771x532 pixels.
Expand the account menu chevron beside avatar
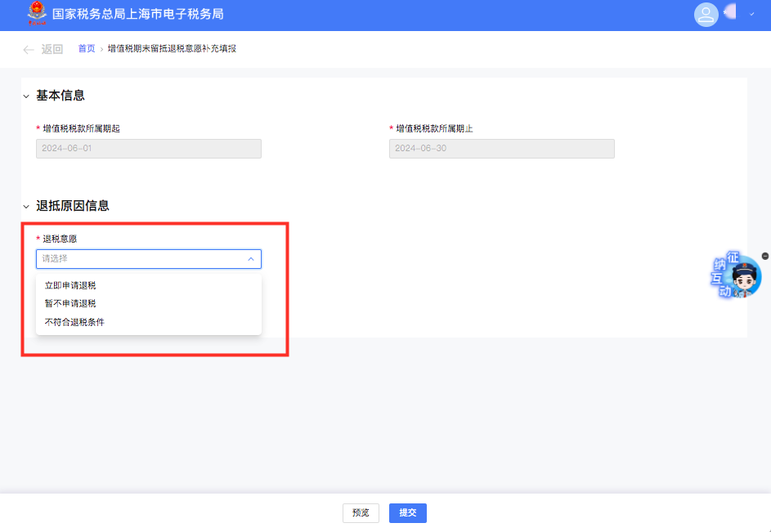pyautogui.click(x=752, y=14)
